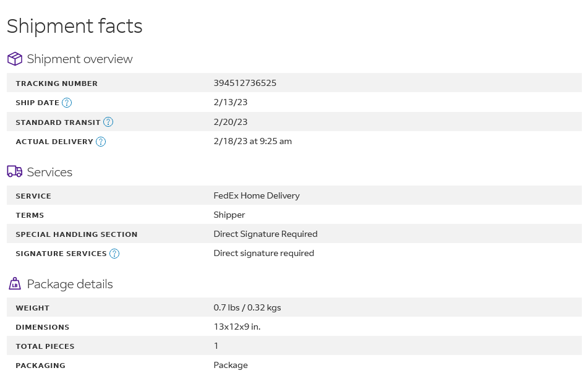This screenshot has height=381, width=588.
Task: Click the actual delivery time 2/18/23 at 9:25 am
Action: tap(253, 142)
